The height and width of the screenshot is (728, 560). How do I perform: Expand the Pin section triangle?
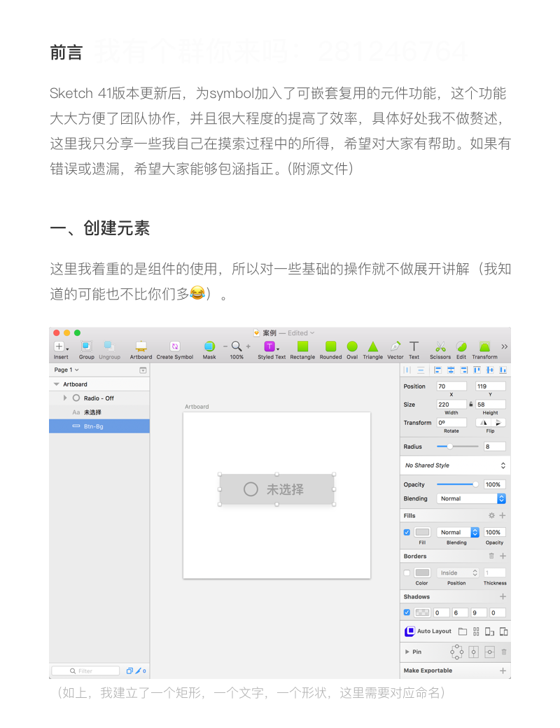tap(407, 652)
